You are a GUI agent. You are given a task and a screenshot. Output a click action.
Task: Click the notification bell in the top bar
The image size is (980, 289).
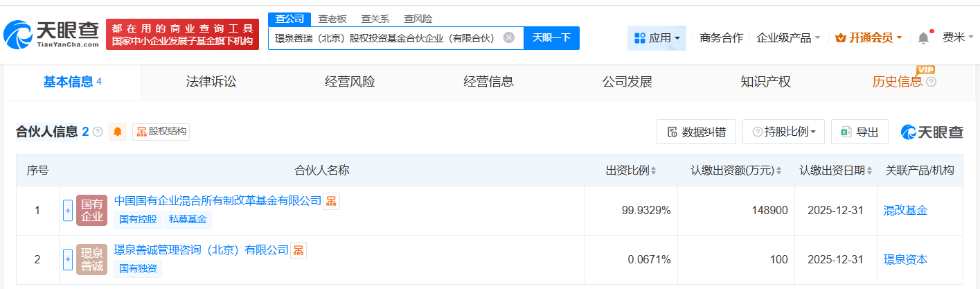pos(923,38)
